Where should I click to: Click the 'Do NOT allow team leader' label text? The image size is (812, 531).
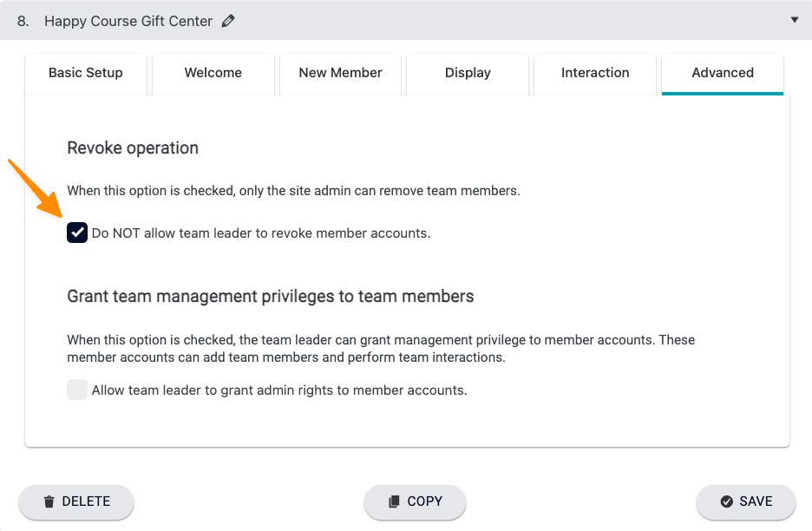point(260,233)
